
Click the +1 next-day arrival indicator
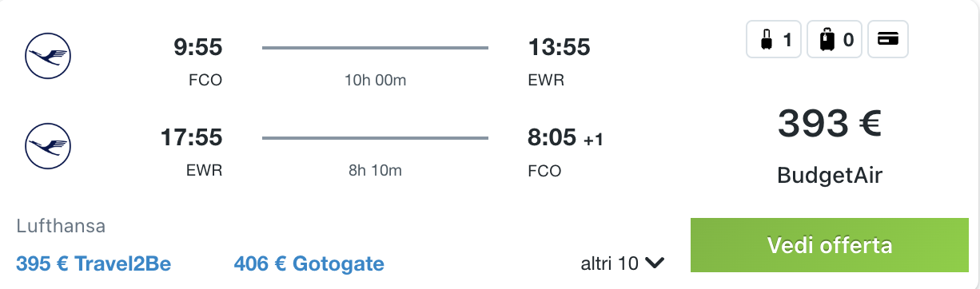593,141
